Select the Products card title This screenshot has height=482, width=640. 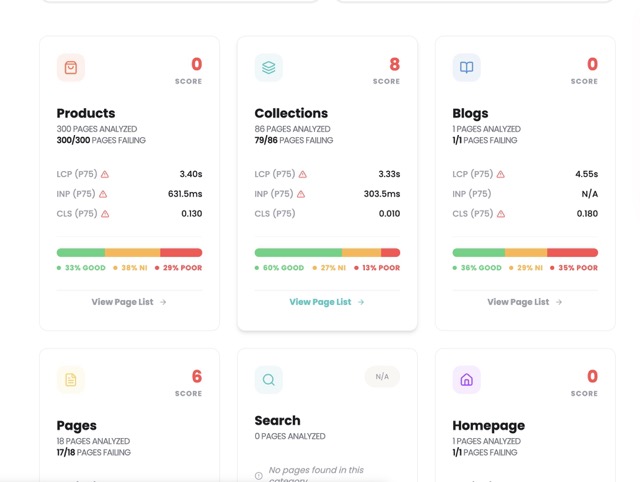coord(86,113)
